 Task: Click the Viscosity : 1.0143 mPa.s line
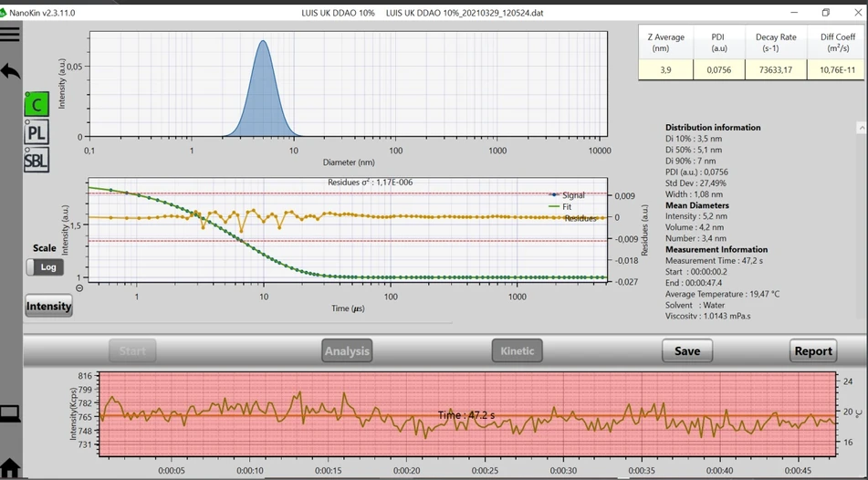(708, 316)
